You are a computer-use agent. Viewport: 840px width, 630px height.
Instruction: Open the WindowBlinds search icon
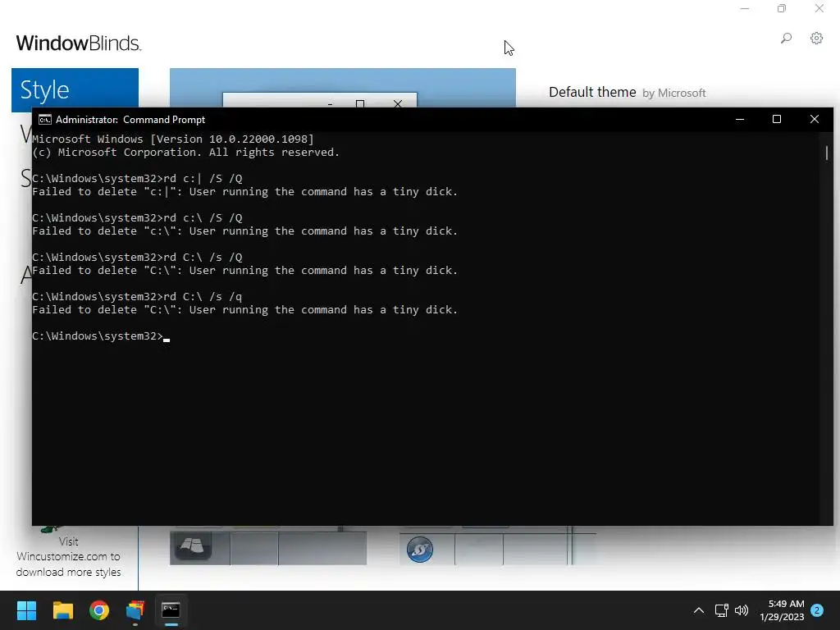pyautogui.click(x=786, y=38)
